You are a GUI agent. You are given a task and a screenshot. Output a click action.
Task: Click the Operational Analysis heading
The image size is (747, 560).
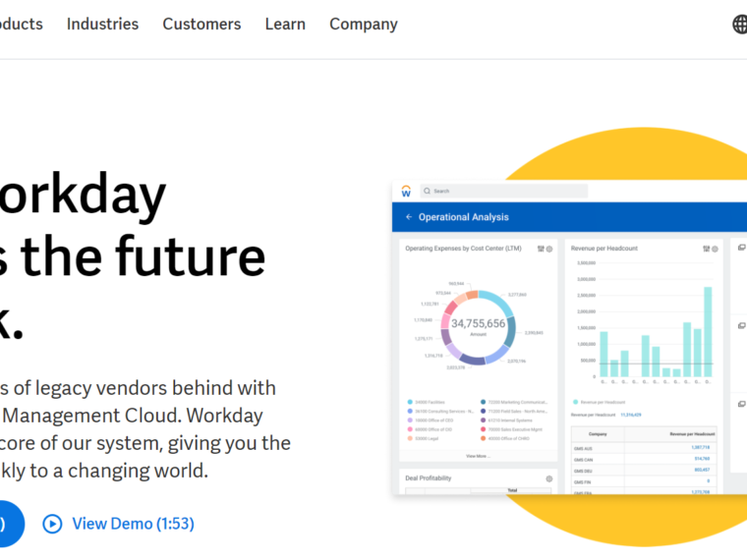(464, 217)
